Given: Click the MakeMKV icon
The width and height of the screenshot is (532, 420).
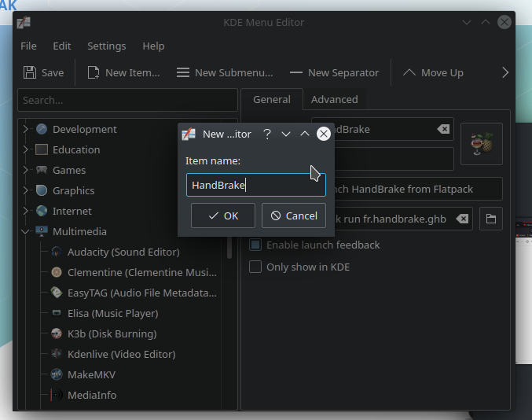Looking at the screenshot, I should pyautogui.click(x=57, y=374).
